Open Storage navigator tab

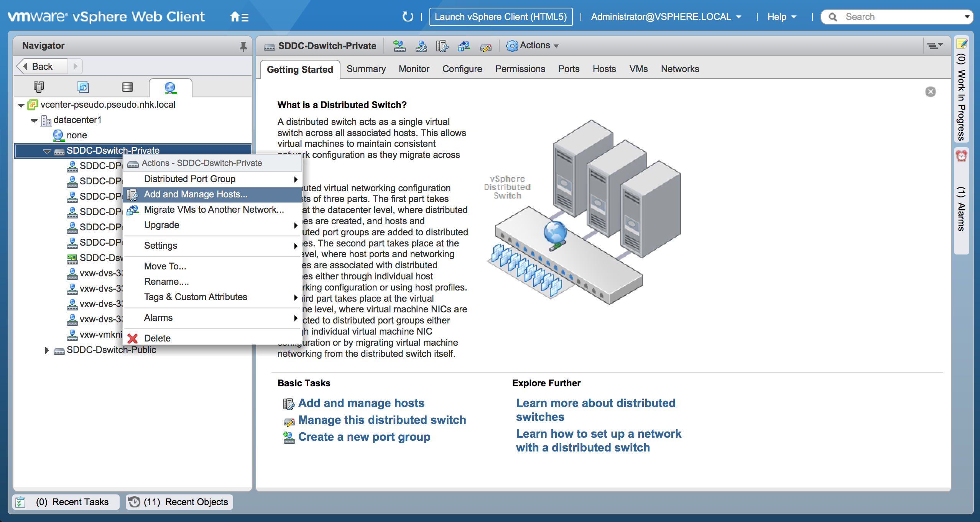127,87
